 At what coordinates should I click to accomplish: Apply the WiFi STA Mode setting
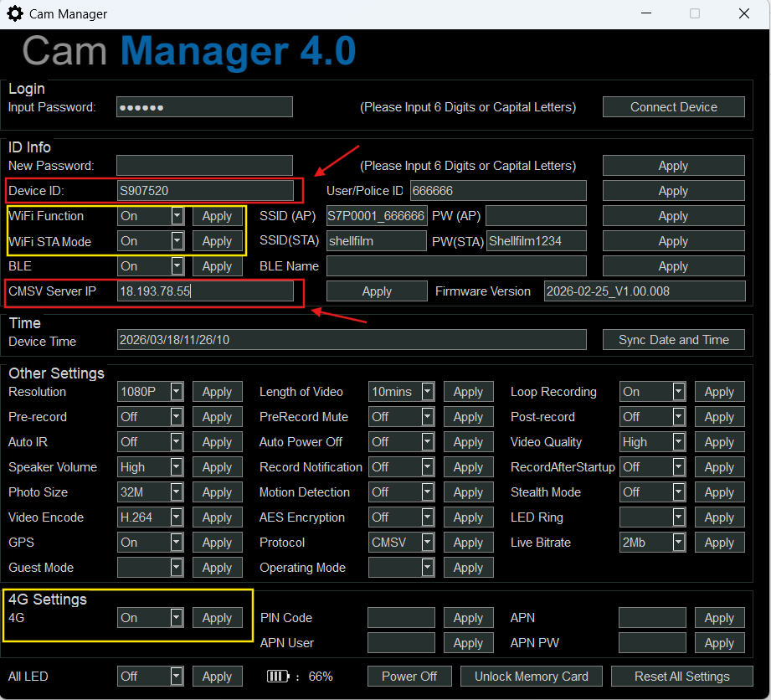pos(218,241)
